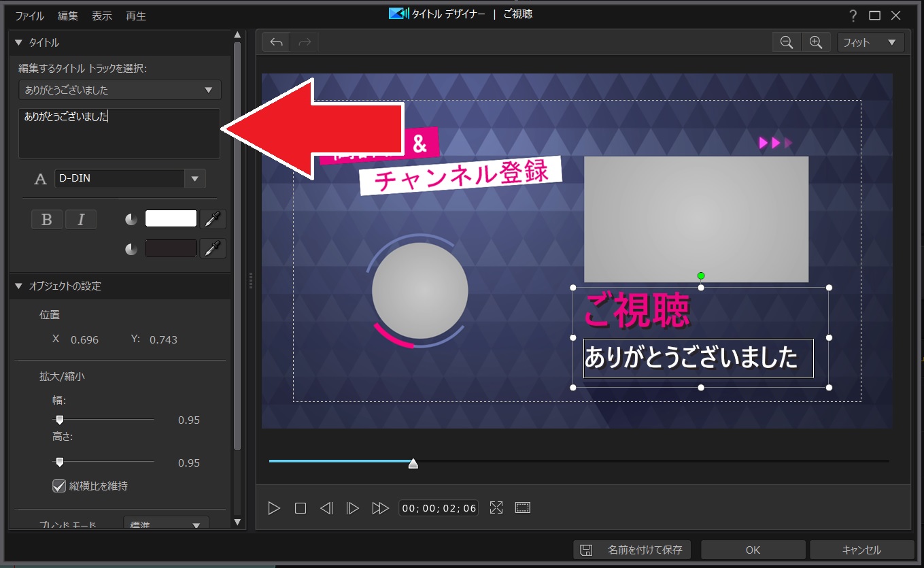
Task: Click the green rotation handle
Action: [x=701, y=275]
